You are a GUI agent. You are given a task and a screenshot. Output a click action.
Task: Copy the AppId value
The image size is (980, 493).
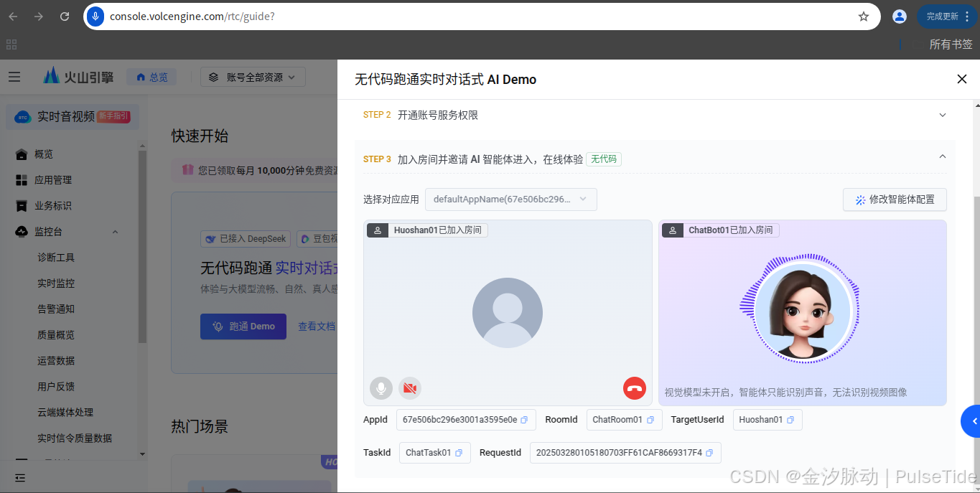click(524, 420)
